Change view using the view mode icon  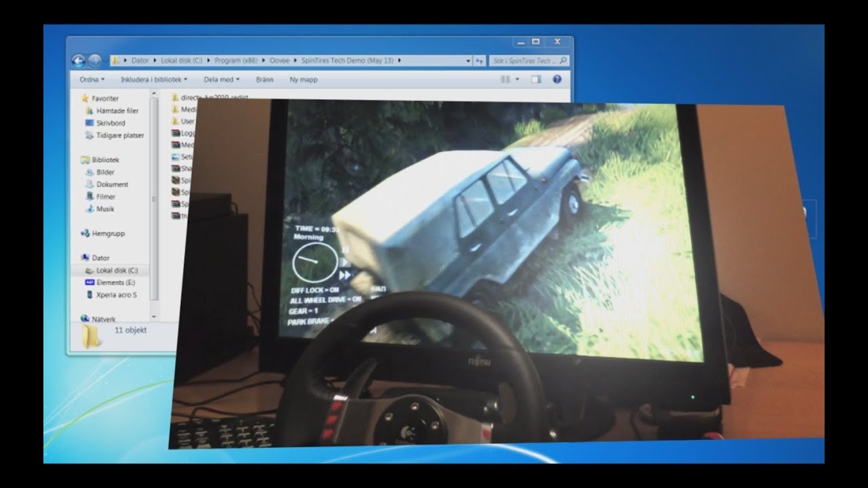pos(505,79)
